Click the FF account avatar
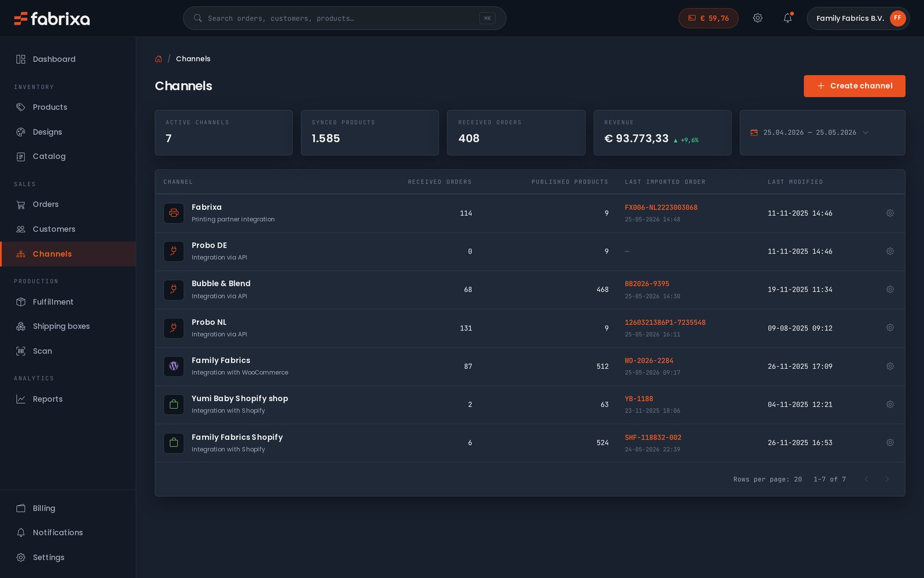The height and width of the screenshot is (578, 924). click(x=897, y=18)
